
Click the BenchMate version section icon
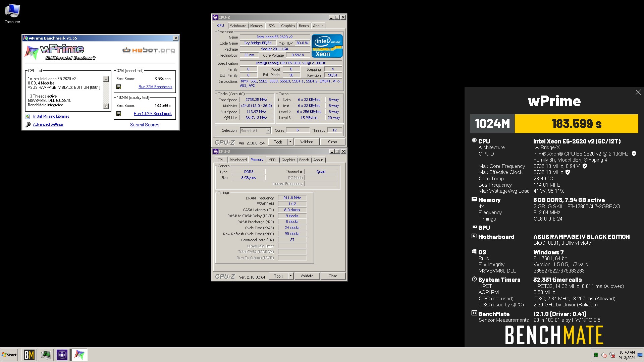(474, 313)
